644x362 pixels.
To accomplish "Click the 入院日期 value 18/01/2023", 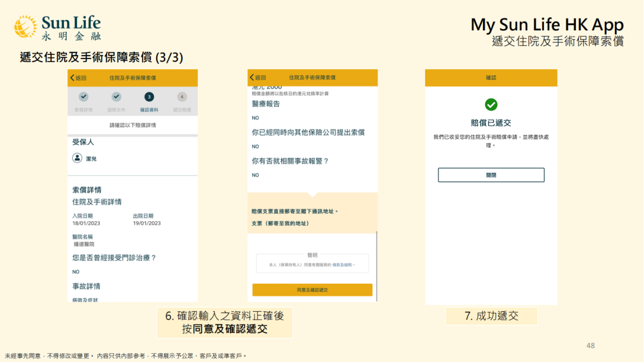I will (x=86, y=223).
